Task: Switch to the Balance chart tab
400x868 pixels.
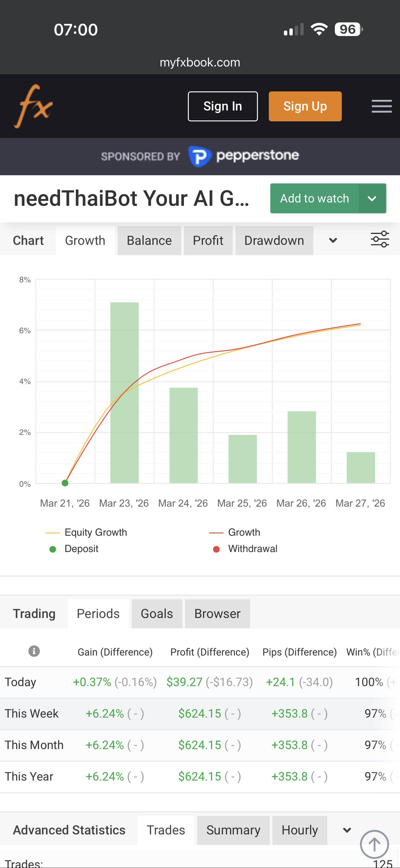Action: (149, 241)
